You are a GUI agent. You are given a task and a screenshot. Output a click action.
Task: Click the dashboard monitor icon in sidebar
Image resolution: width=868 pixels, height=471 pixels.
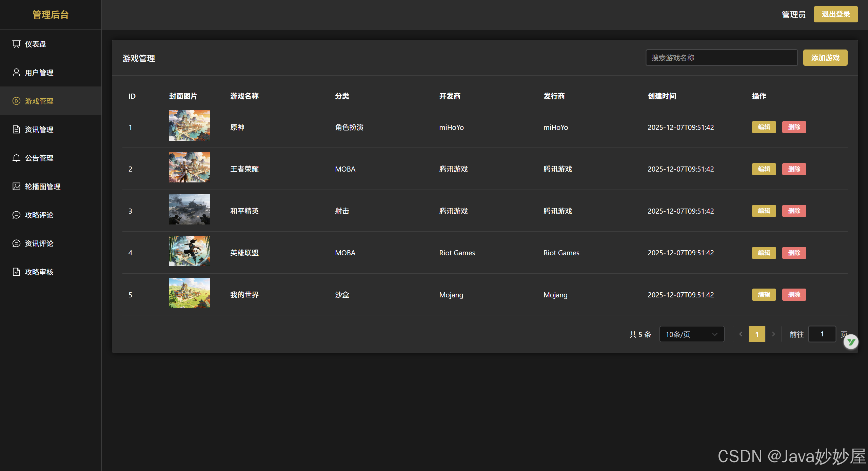[x=16, y=44]
